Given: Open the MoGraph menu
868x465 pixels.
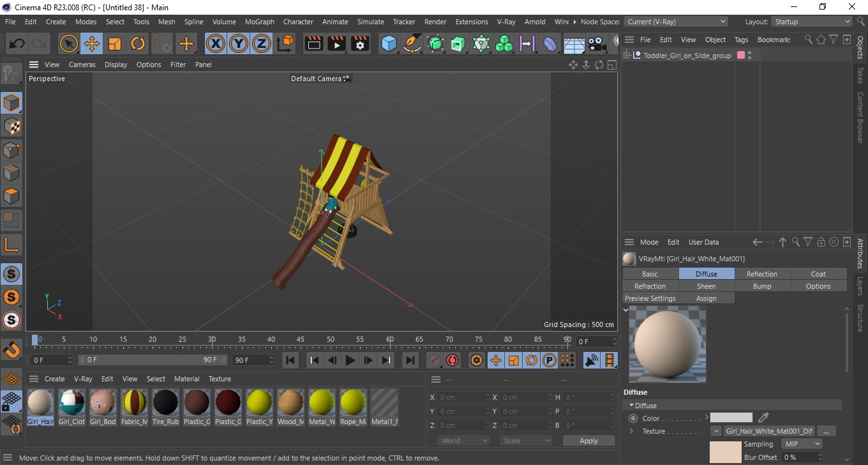Looking at the screenshot, I should click(x=260, y=22).
